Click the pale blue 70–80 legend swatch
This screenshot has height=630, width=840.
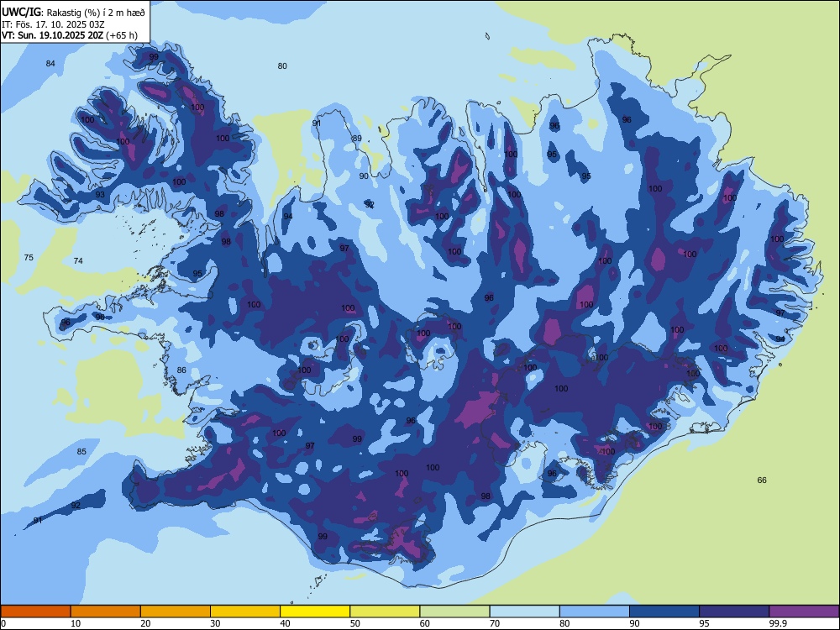(524, 612)
